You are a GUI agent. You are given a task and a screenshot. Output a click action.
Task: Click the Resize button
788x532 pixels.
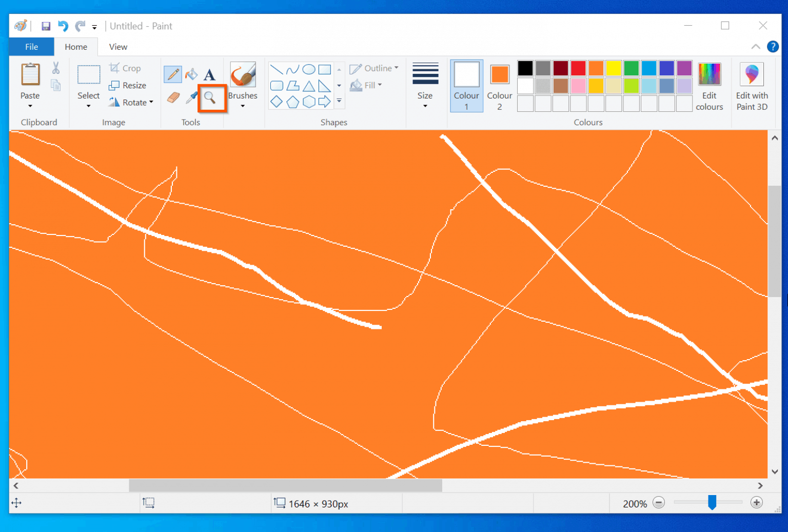tap(128, 85)
